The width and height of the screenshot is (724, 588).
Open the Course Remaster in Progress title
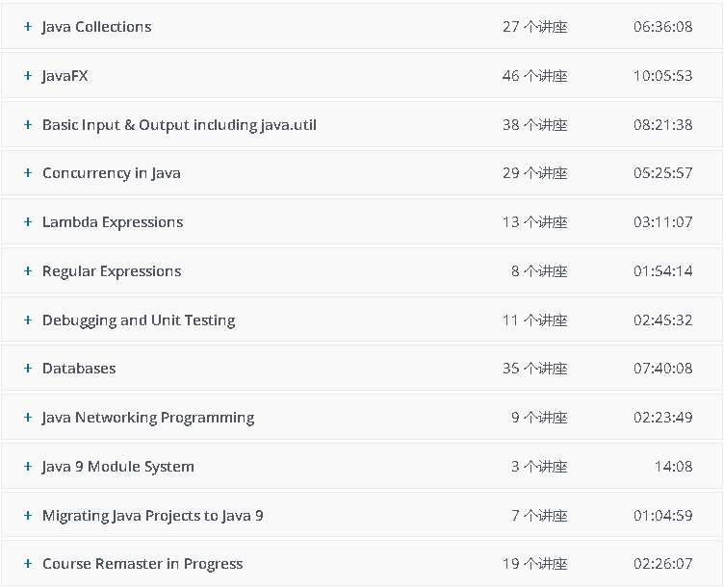[142, 564]
